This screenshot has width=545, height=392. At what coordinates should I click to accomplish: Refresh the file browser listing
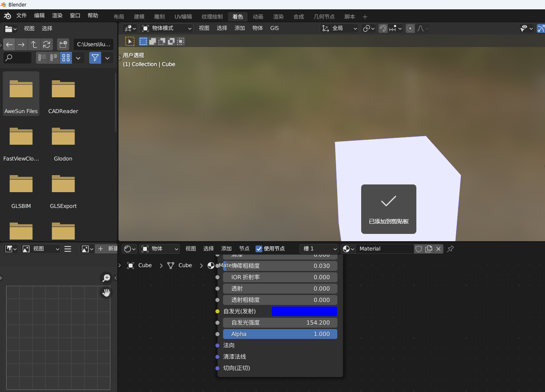click(47, 44)
